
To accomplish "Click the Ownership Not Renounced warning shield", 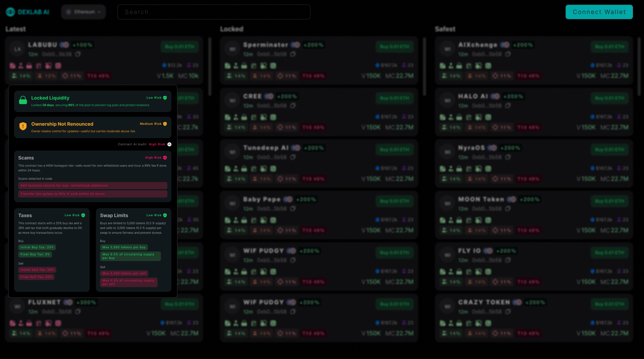I will tap(23, 126).
